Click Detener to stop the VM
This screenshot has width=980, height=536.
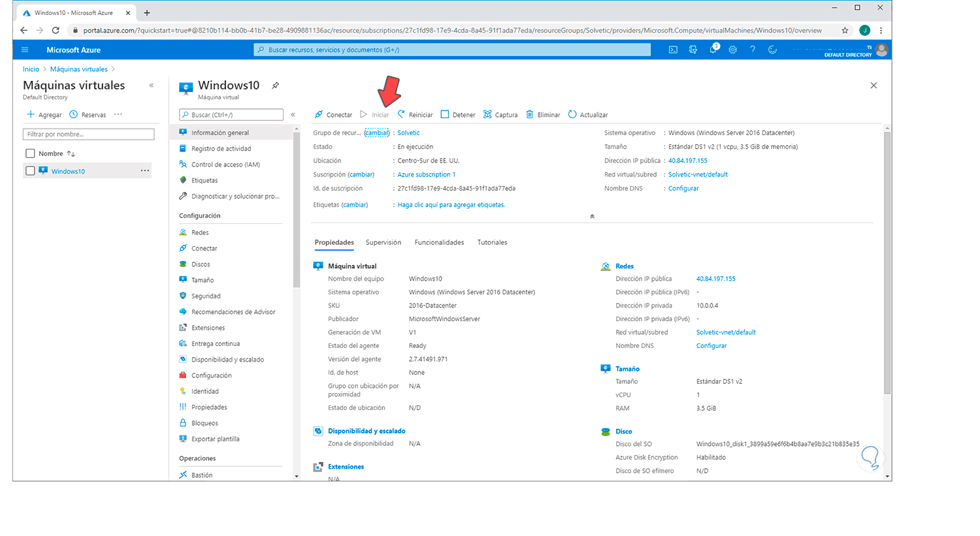coord(458,115)
